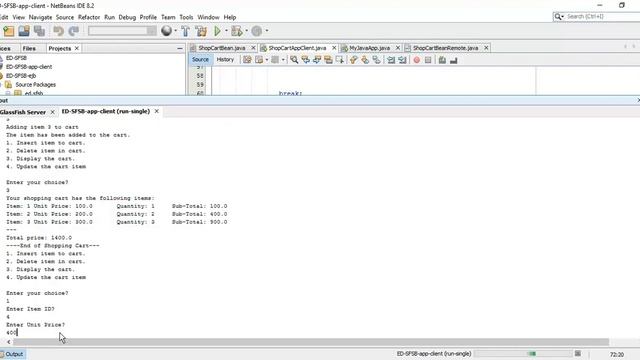Open the Profile Project dropdown arrow

pyautogui.click(x=267, y=31)
